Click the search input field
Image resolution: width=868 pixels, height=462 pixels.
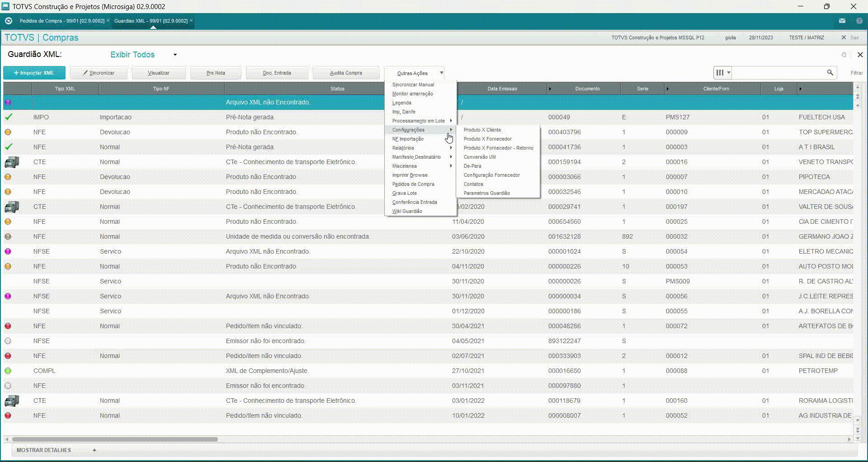tap(779, 72)
